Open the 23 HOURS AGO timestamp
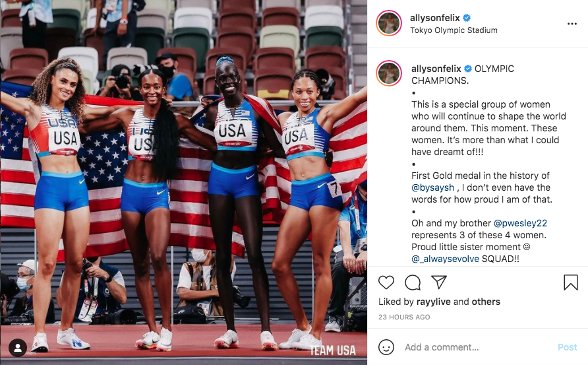Viewport: 588px width, 365px height. [404, 317]
